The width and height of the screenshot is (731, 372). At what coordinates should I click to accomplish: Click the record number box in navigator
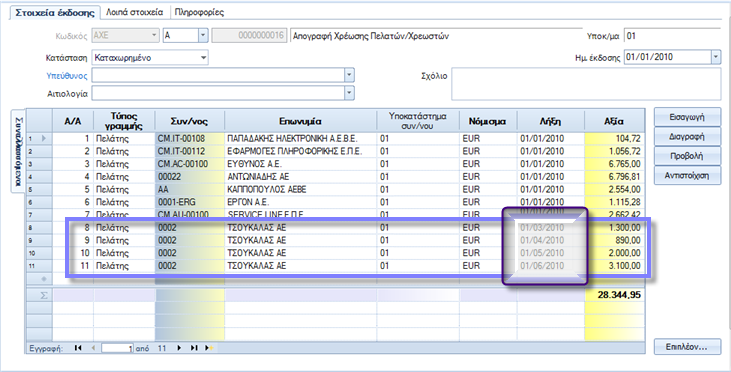pos(117,348)
